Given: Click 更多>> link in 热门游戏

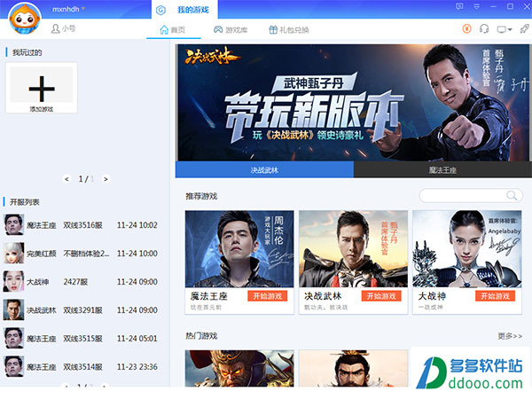Looking at the screenshot, I should click(x=510, y=336).
